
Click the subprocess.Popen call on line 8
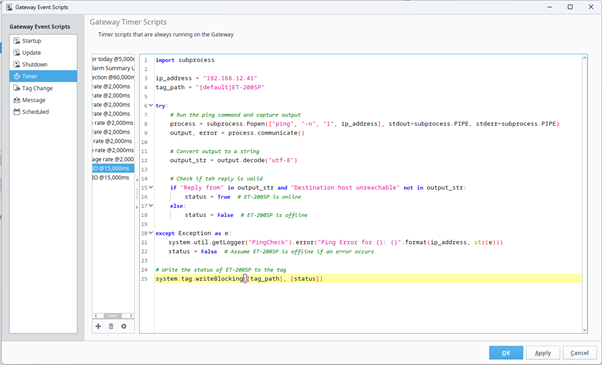(364, 124)
